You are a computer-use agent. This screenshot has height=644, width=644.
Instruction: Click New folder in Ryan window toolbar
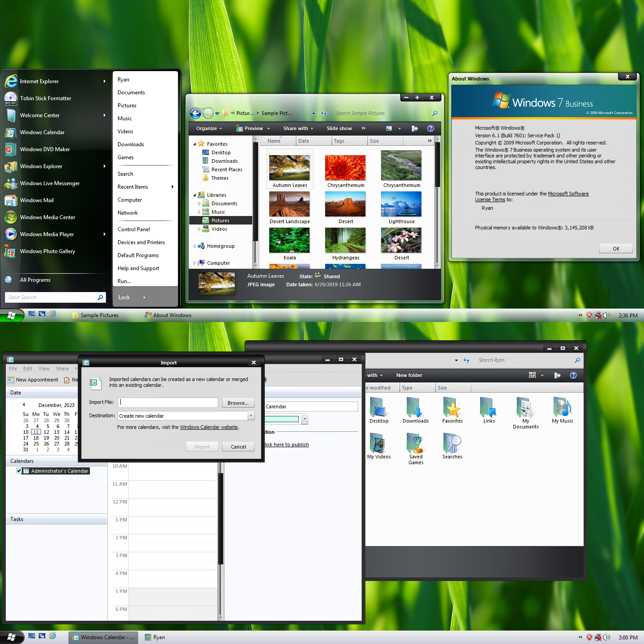(x=409, y=375)
